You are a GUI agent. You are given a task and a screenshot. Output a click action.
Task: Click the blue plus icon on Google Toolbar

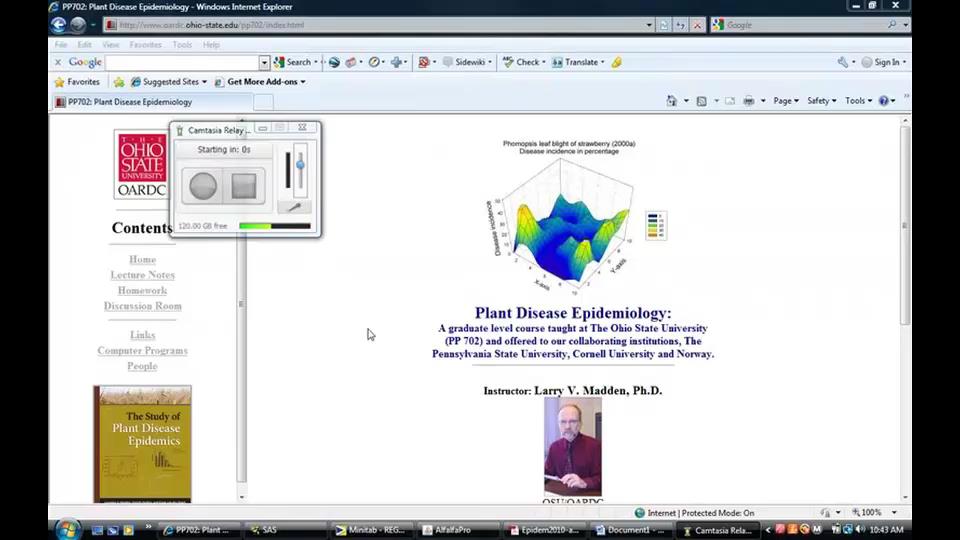pyautogui.click(x=397, y=62)
